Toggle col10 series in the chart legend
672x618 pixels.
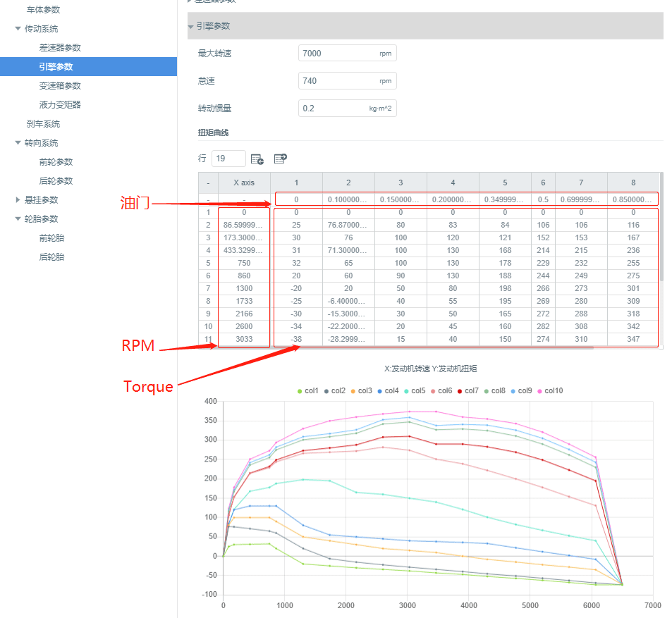(550, 390)
